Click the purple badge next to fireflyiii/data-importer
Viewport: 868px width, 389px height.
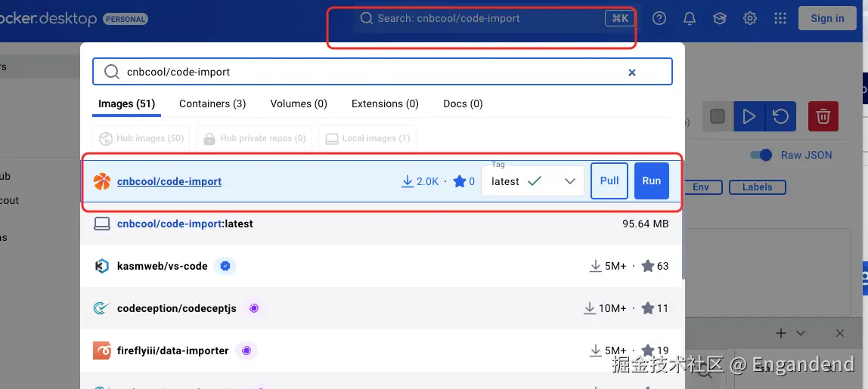[x=247, y=350]
